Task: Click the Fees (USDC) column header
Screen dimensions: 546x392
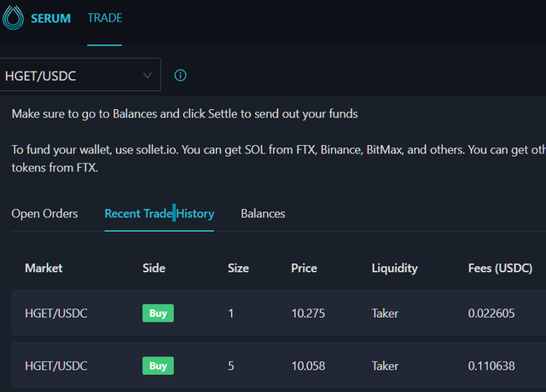Action: pyautogui.click(x=500, y=268)
